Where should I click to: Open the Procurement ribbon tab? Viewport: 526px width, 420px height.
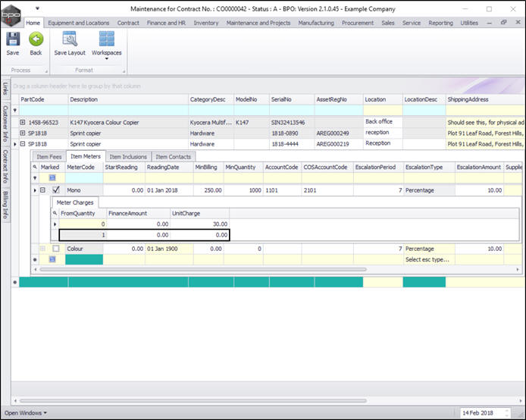click(358, 23)
